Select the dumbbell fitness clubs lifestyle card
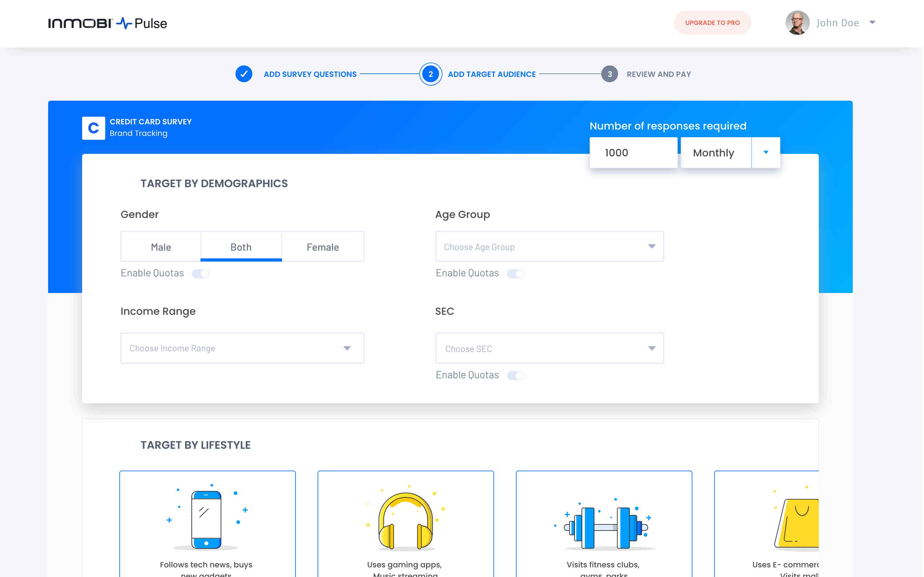The height and width of the screenshot is (577, 924). pyautogui.click(x=604, y=523)
